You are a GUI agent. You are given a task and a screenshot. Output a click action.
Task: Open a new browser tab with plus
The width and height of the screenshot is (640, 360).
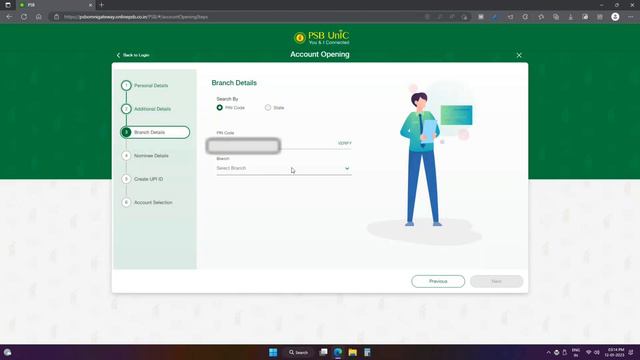tap(102, 5)
